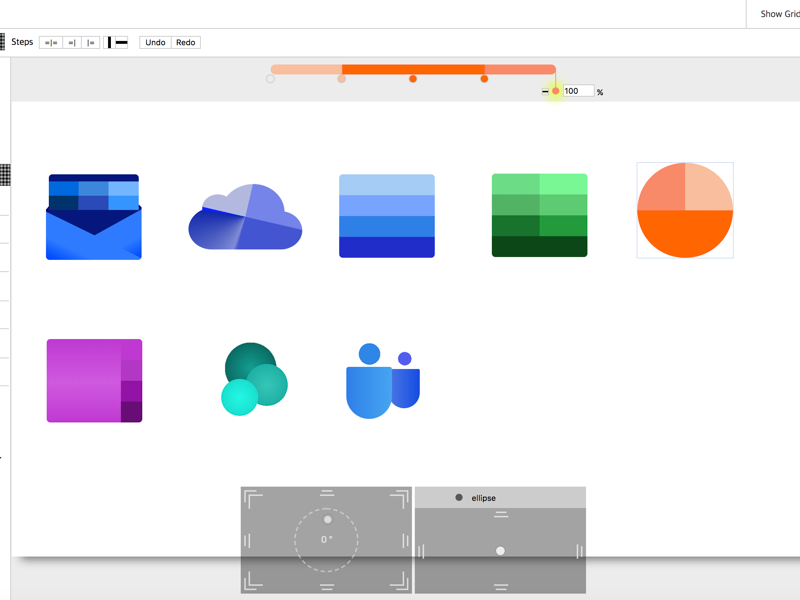Select the ellipse layer label
The image size is (800, 600).
pyautogui.click(x=483, y=497)
